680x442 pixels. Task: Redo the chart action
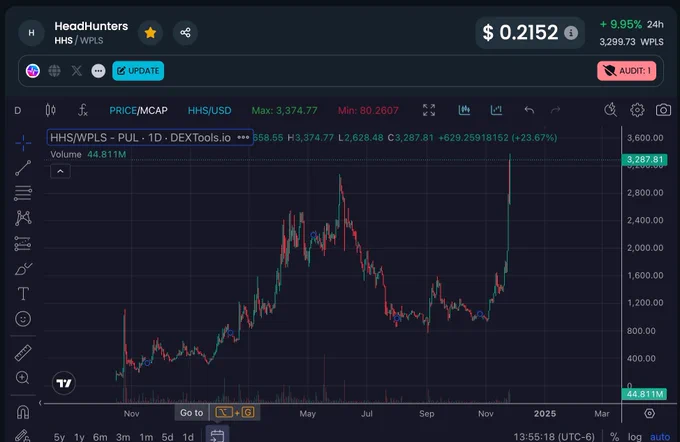point(556,110)
